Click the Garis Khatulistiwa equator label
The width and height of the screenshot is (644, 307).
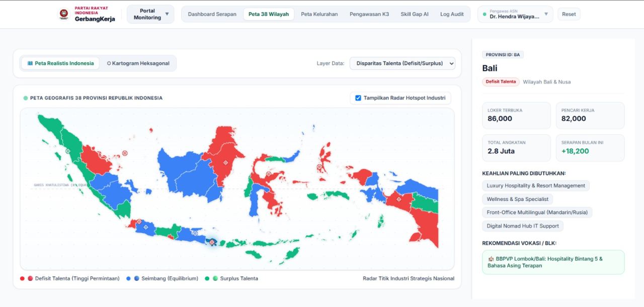tap(61, 185)
